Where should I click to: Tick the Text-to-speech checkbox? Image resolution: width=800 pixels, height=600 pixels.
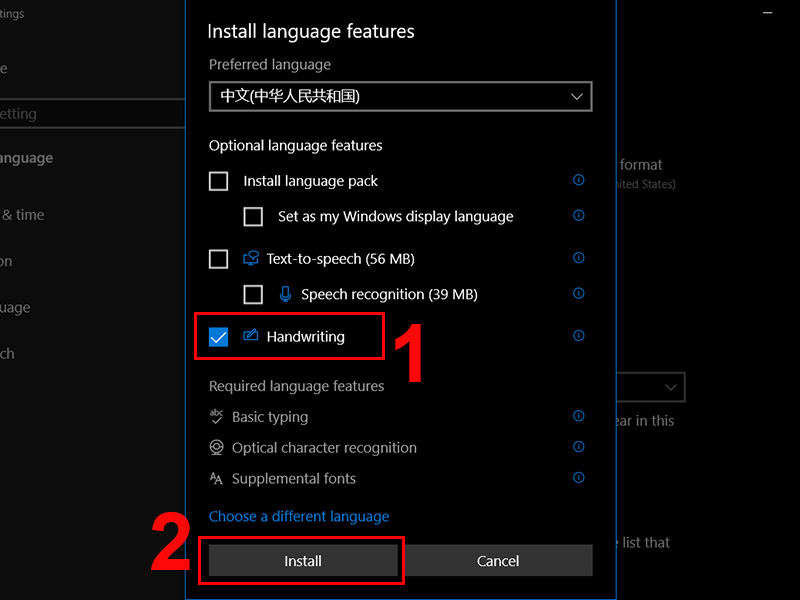click(218, 259)
